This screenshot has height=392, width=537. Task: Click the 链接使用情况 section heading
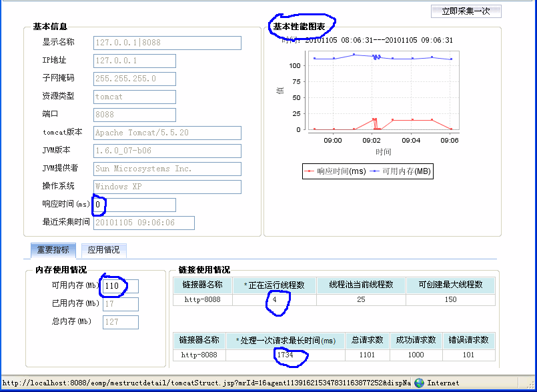(204, 271)
